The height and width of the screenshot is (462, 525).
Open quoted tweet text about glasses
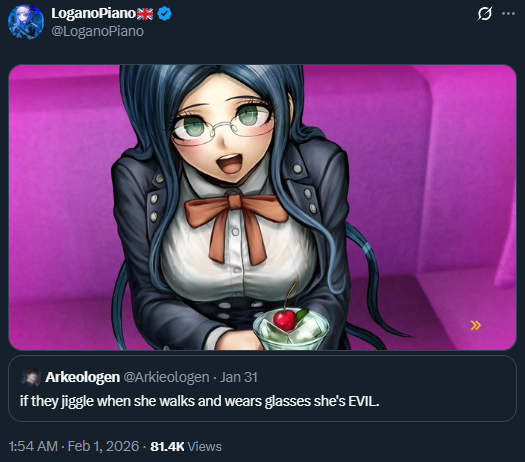(200, 401)
